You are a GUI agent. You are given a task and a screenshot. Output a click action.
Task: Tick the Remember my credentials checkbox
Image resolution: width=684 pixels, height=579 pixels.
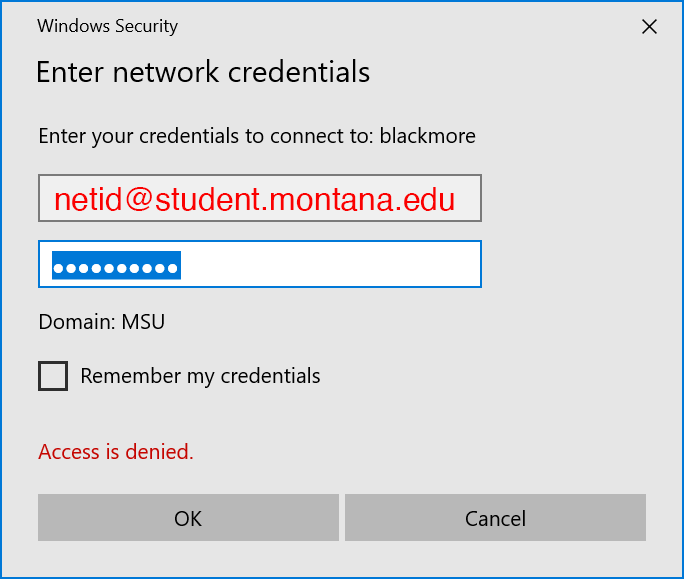[x=53, y=376]
